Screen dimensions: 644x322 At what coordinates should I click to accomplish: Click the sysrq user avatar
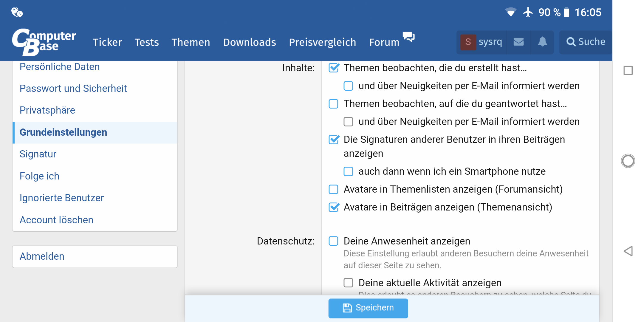click(x=468, y=42)
